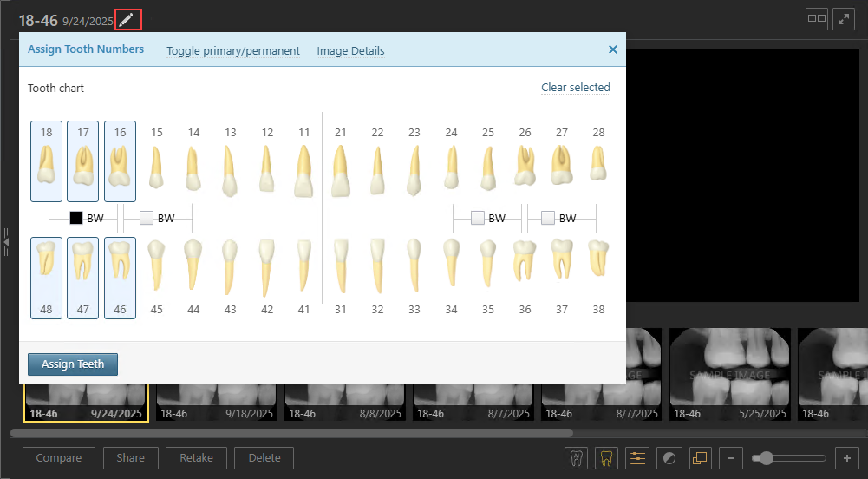Expand the collapsed left side panel handle
Image resolution: width=868 pixels, height=479 pixels.
point(5,240)
